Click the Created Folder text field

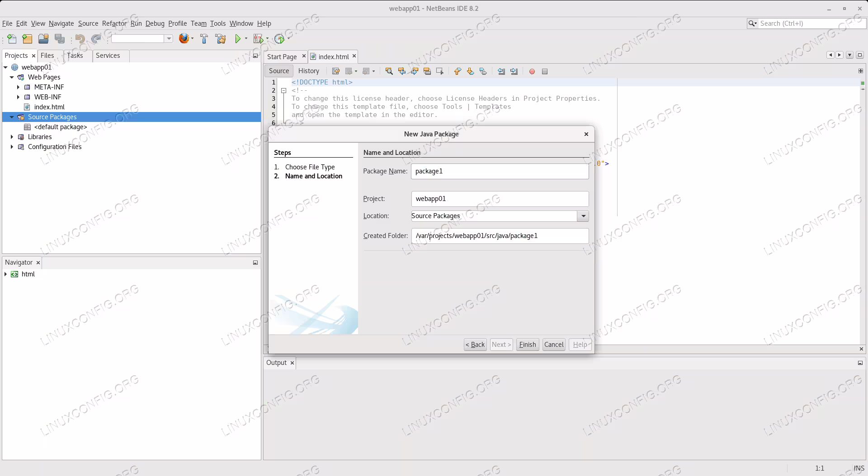click(500, 236)
